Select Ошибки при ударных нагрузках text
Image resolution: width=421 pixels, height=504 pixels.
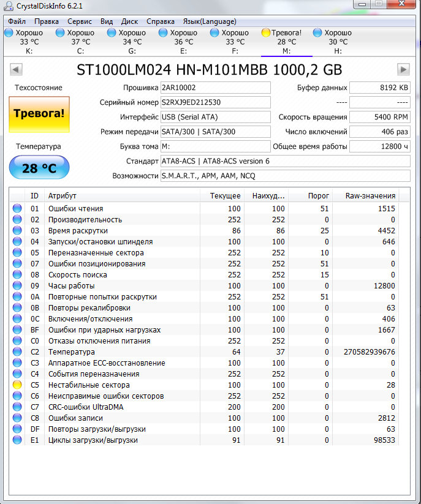(104, 330)
